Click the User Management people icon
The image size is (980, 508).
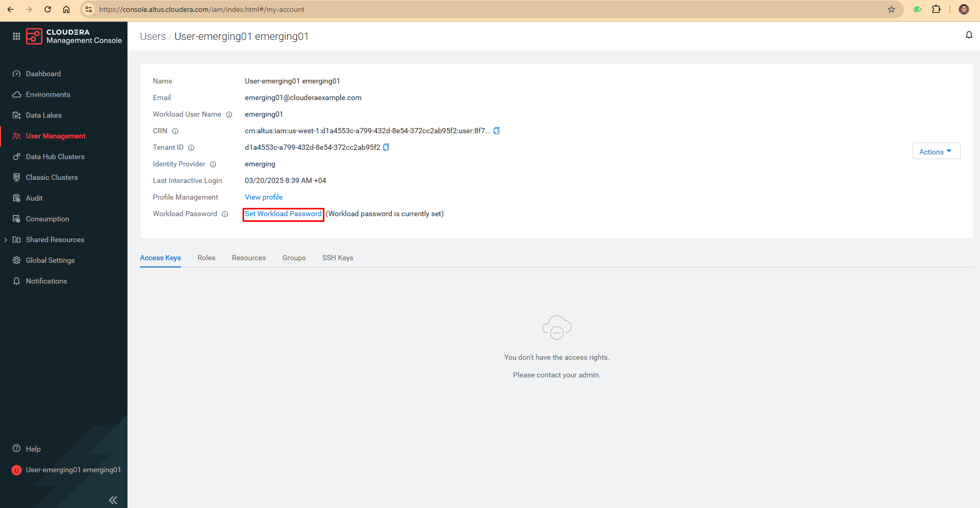[17, 136]
